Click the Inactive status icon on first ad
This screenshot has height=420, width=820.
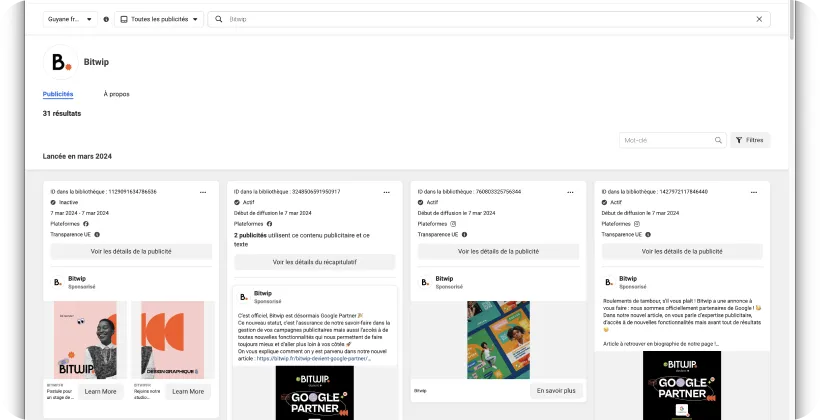(x=53, y=202)
